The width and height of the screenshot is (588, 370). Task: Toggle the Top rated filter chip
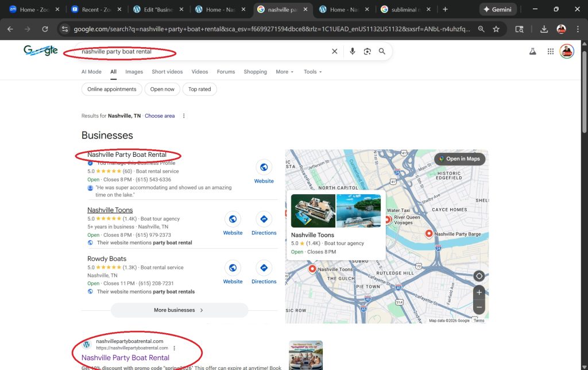coord(199,89)
